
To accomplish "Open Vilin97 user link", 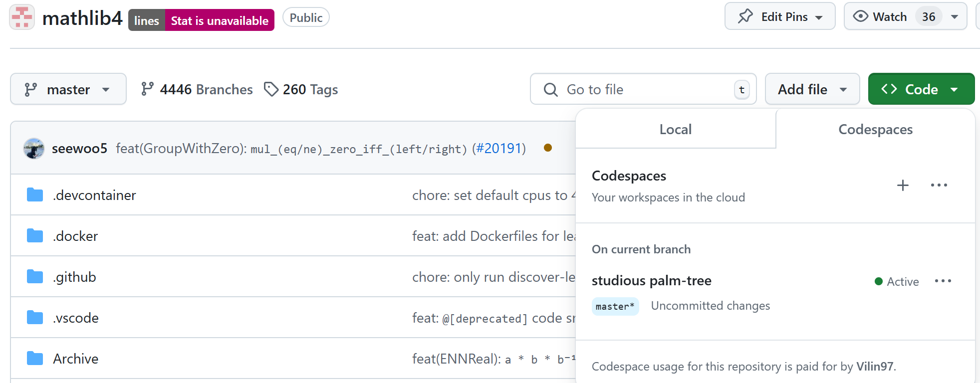I will coord(875,367).
